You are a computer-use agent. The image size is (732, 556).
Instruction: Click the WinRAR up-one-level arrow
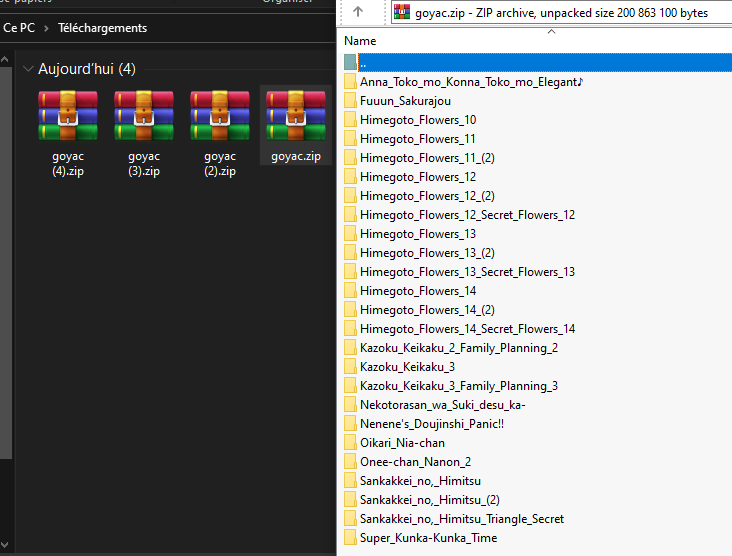pyautogui.click(x=358, y=11)
